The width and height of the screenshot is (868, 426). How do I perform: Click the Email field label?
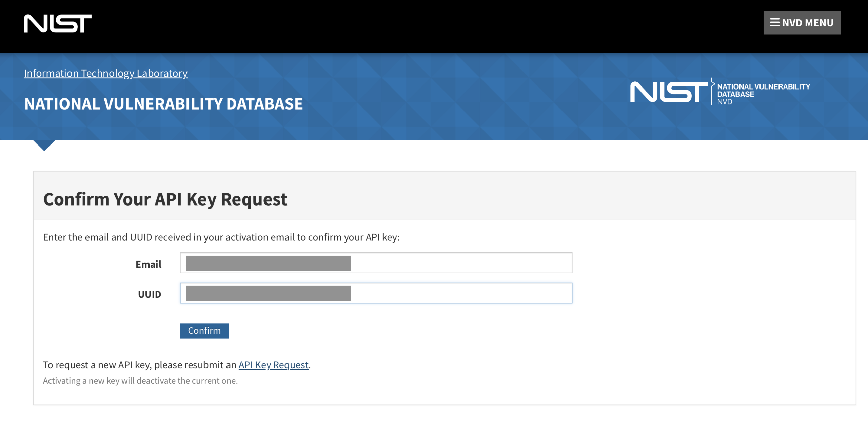pos(149,264)
